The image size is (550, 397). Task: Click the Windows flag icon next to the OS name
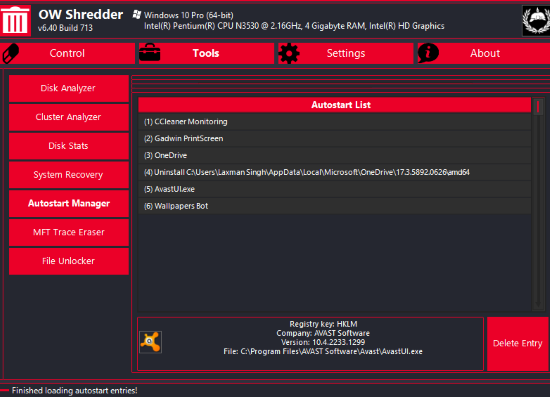[137, 14]
